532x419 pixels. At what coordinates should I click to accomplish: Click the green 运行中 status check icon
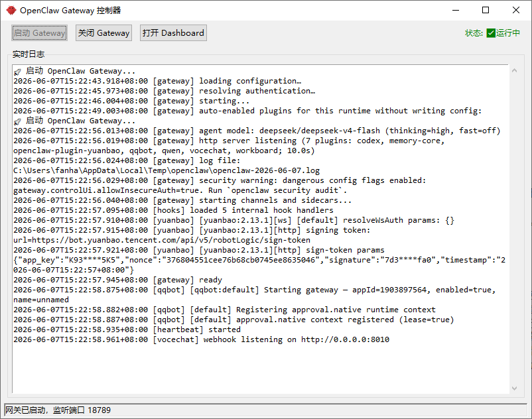[x=491, y=33]
